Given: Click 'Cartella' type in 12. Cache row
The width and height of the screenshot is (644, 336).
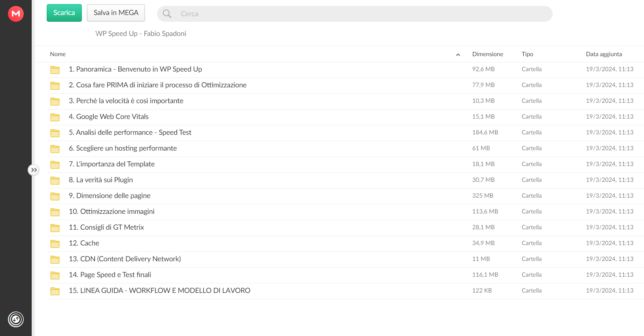Looking at the screenshot, I should (x=531, y=243).
